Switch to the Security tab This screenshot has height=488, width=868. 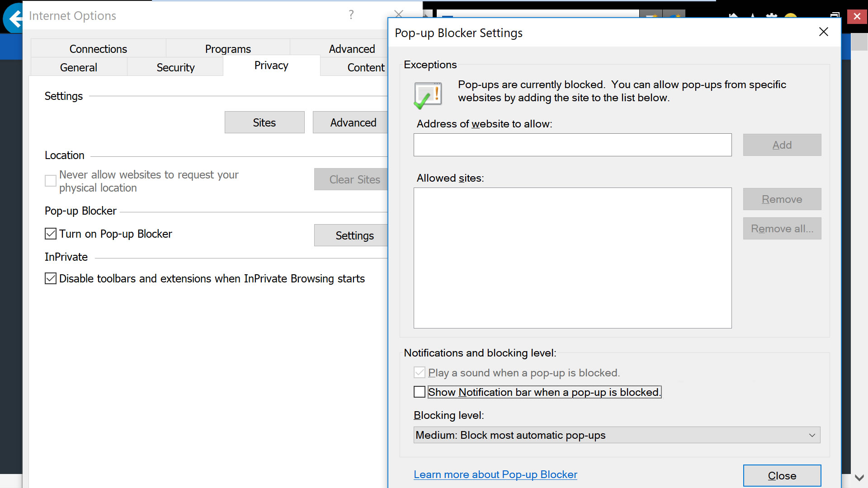coord(175,67)
